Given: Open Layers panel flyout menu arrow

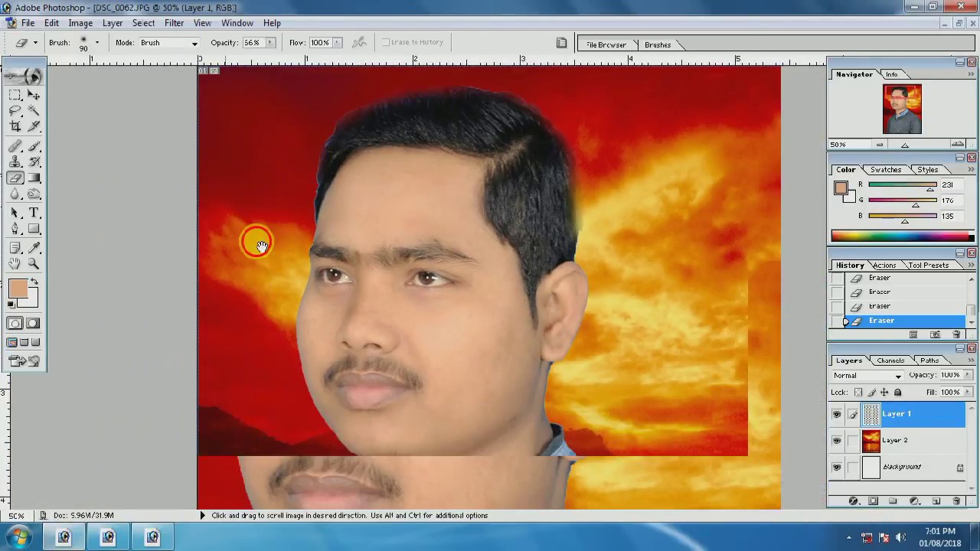Looking at the screenshot, I should (x=972, y=360).
